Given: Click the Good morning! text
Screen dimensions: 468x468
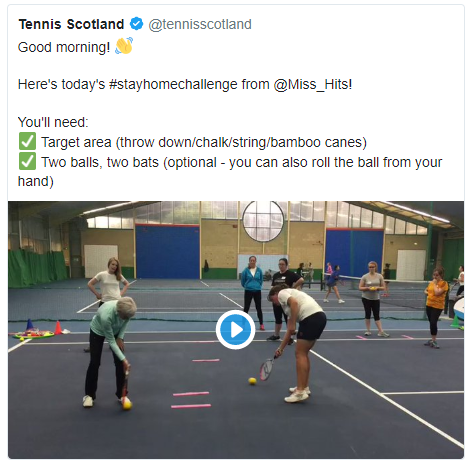Looking at the screenshot, I should point(64,47).
